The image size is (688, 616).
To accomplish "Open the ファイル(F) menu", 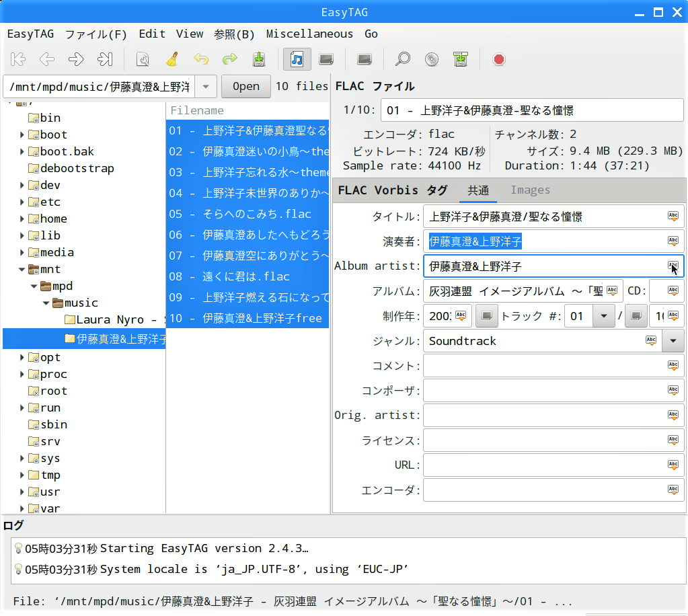I will tap(95, 34).
